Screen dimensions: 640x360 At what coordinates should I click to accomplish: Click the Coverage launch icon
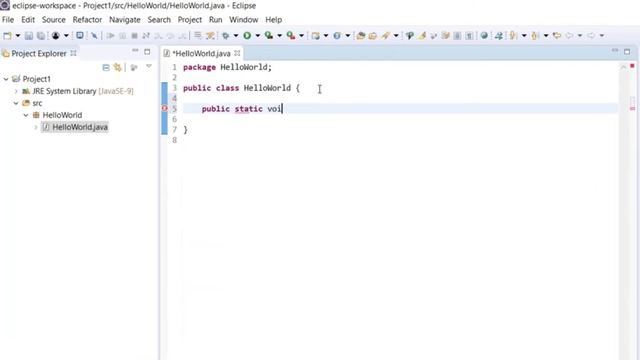tap(269, 36)
